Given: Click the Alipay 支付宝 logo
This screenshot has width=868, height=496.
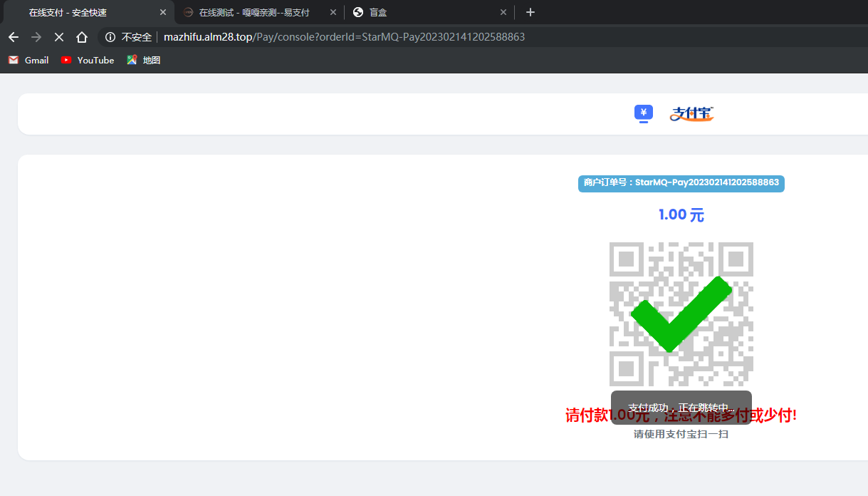Looking at the screenshot, I should 691,113.
